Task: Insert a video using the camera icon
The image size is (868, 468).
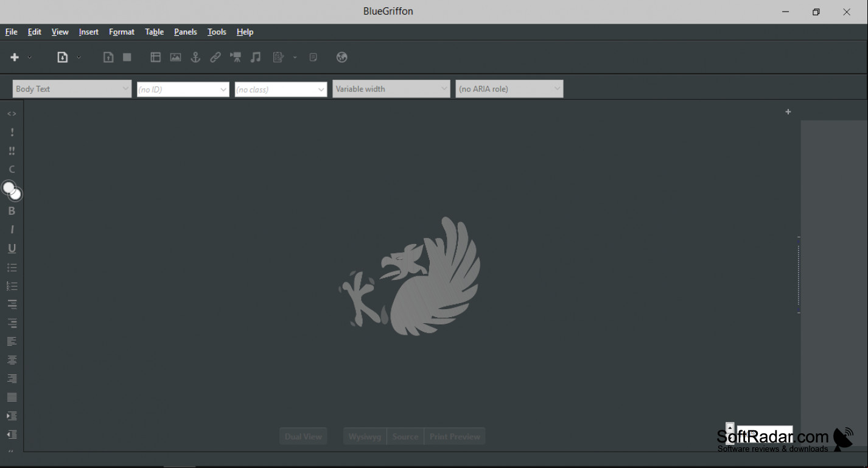Action: (x=236, y=57)
